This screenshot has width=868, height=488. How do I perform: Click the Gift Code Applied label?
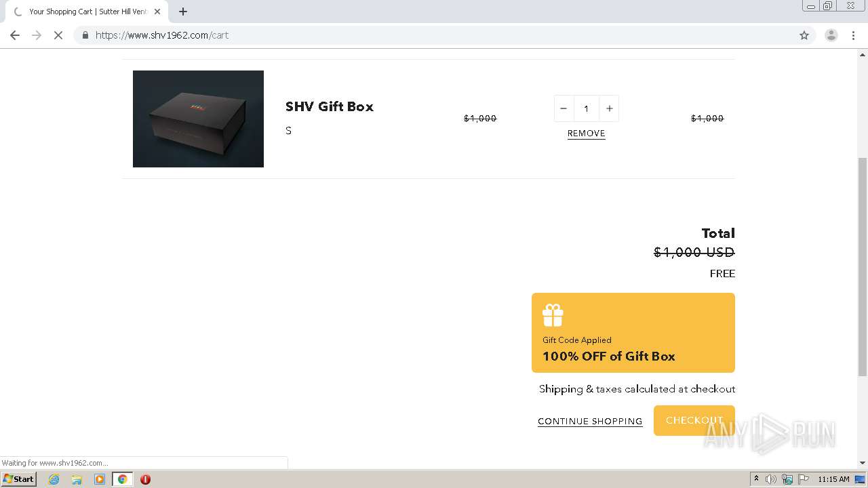[x=577, y=340]
